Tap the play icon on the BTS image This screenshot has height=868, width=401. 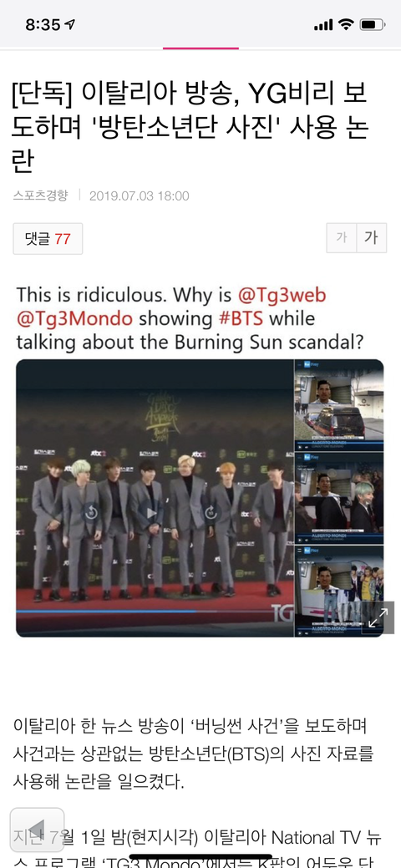150,513
